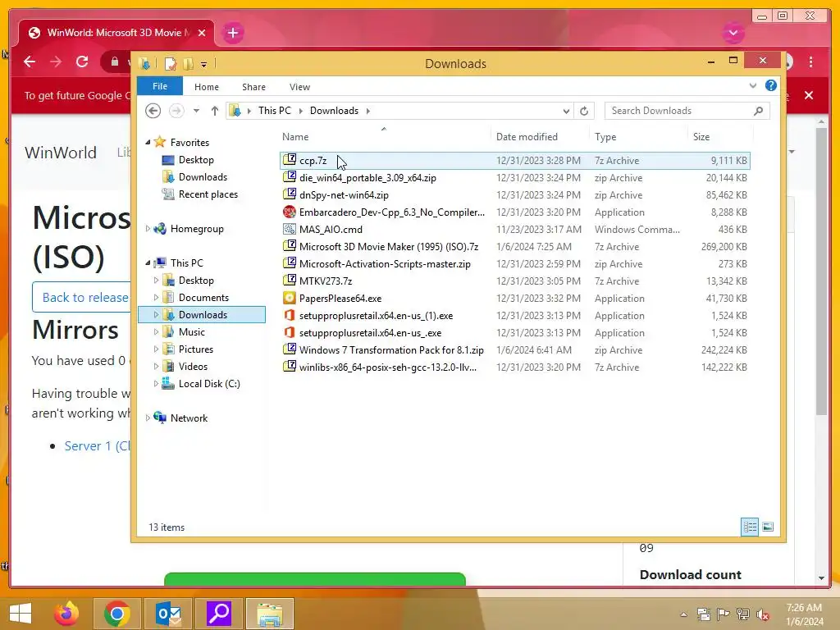This screenshot has width=840, height=630.
Task: Select Microsoft-Activation-Scripts-master.zip icon
Action: [x=290, y=263]
